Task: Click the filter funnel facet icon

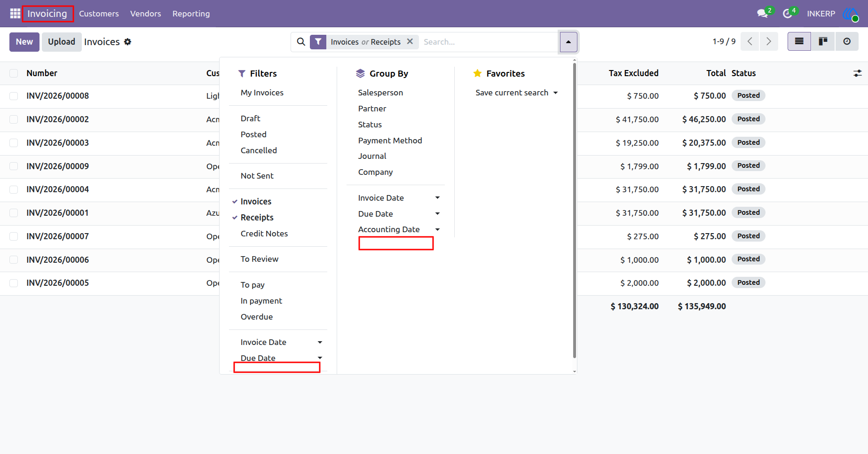Action: (318, 42)
